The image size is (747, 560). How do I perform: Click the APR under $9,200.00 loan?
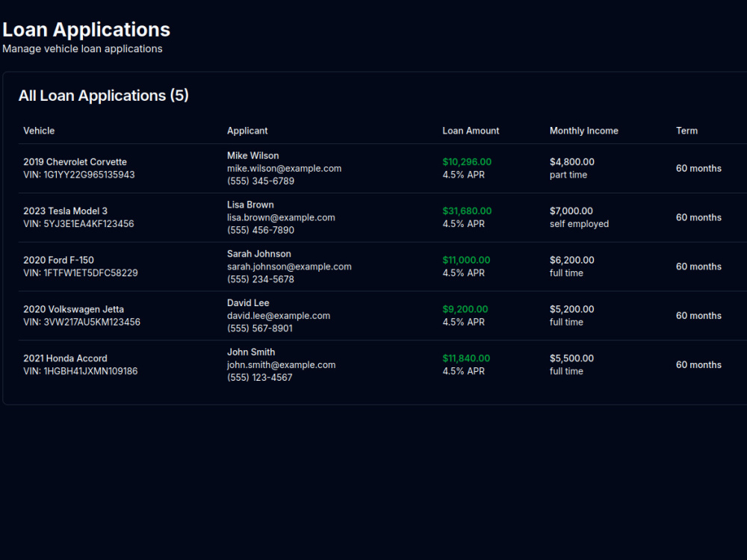pos(464,322)
